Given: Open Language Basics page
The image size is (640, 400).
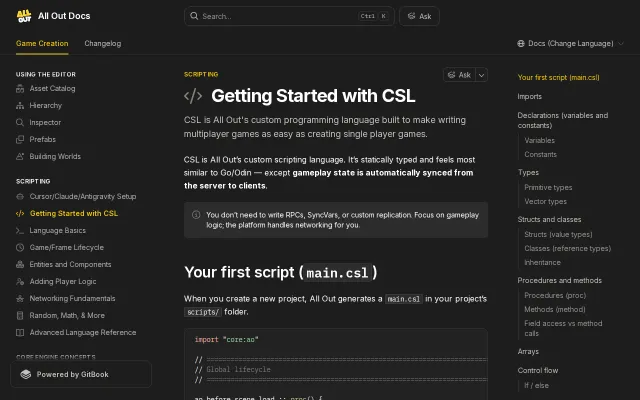Looking at the screenshot, I should 58,231.
